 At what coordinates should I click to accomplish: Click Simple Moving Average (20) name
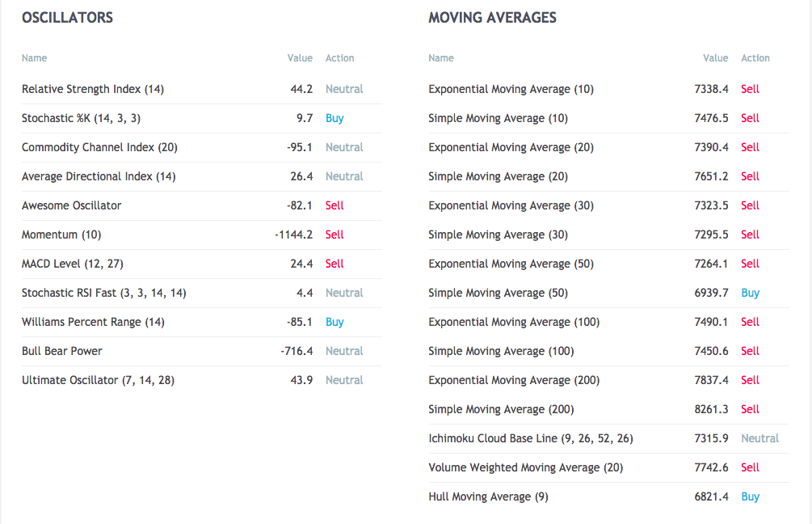(x=499, y=176)
